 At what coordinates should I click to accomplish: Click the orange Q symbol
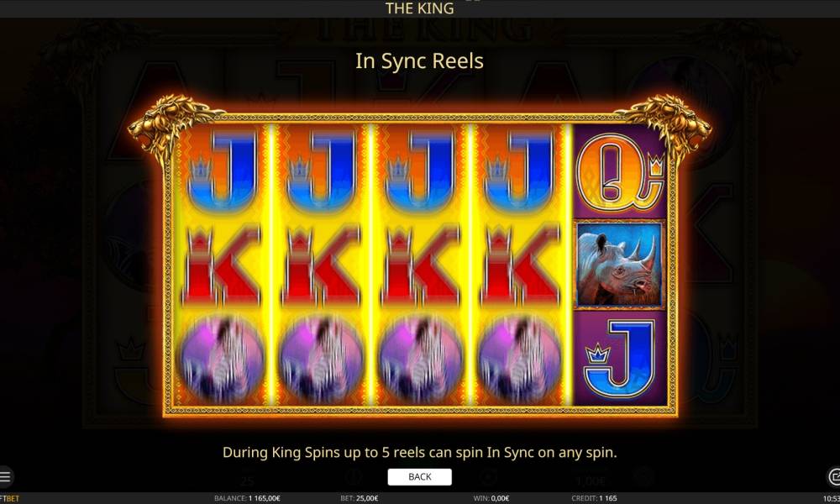[619, 172]
